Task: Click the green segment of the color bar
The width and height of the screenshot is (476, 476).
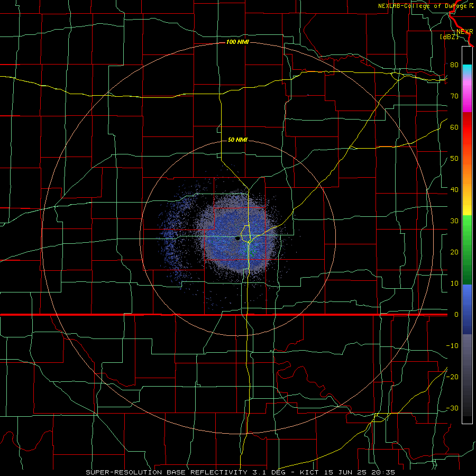Action: coord(467,250)
